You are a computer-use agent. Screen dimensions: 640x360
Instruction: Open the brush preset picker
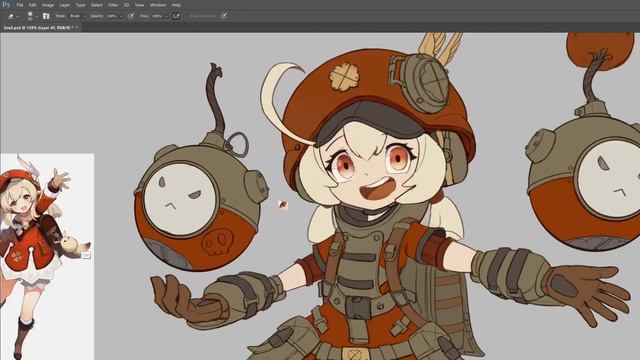32,16
